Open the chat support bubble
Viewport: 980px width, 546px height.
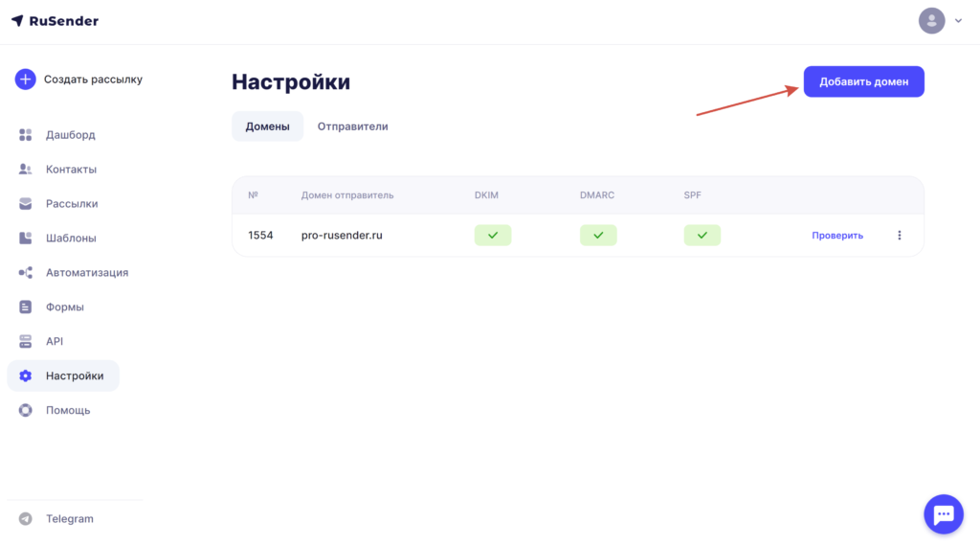click(944, 514)
